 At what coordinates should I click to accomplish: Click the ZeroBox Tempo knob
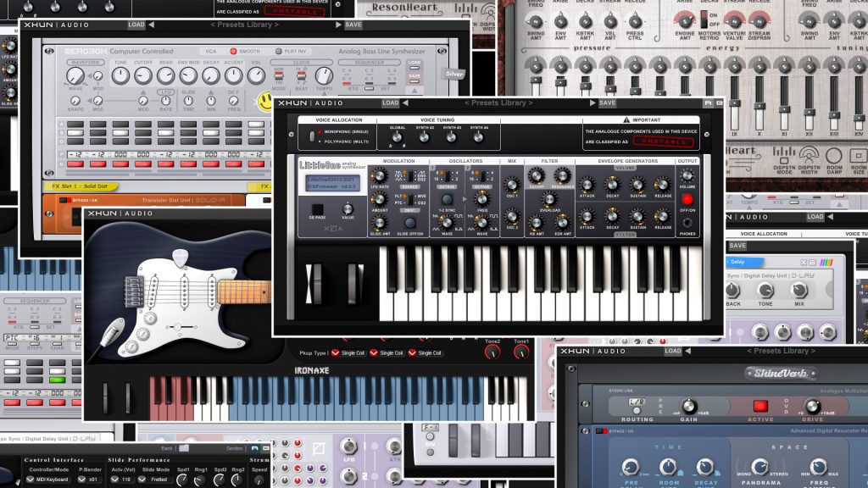pos(324,75)
